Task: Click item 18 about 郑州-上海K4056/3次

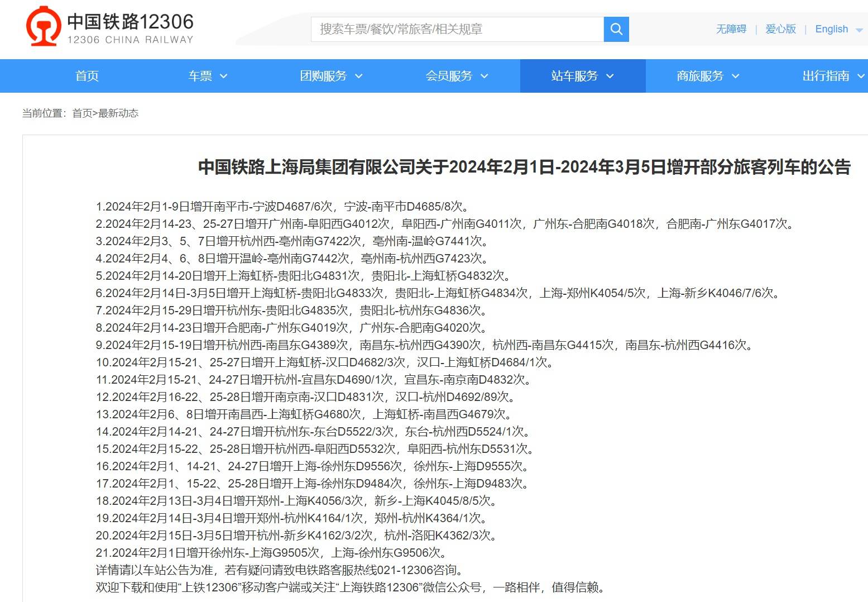Action: tap(297, 501)
